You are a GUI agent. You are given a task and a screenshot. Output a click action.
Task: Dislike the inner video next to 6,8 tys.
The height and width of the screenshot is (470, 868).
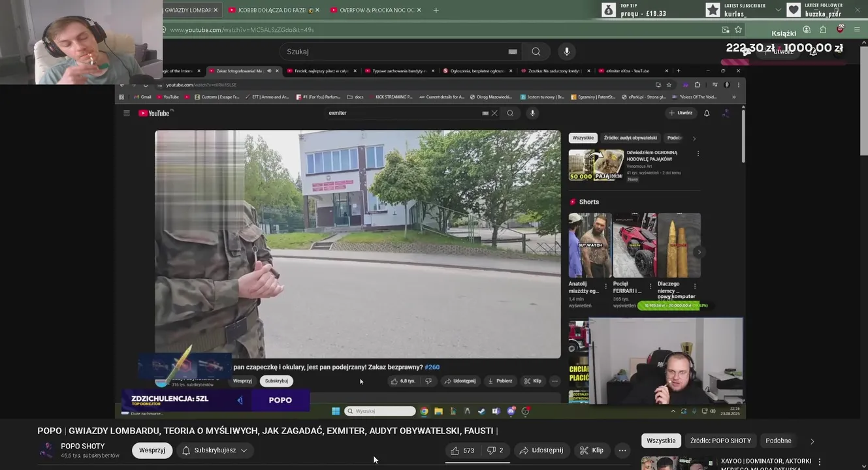(x=428, y=381)
